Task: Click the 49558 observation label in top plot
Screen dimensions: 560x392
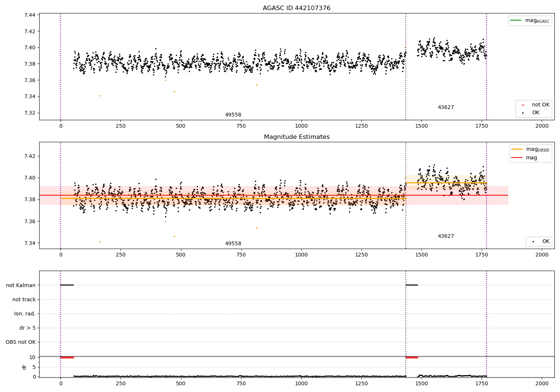Action: [x=233, y=115]
